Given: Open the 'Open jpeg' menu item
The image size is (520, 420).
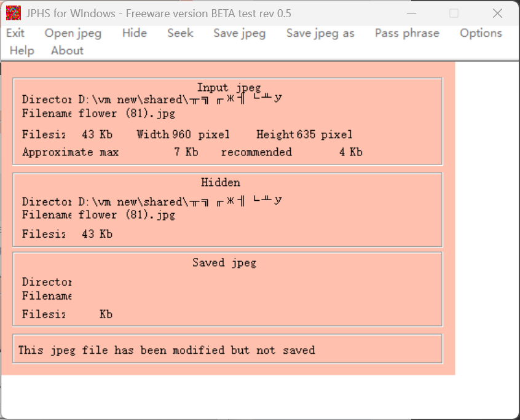Looking at the screenshot, I should click(x=73, y=33).
